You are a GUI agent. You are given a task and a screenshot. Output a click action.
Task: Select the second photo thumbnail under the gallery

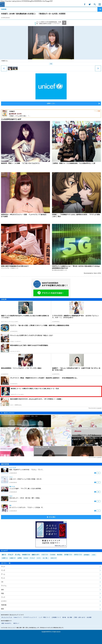15,68
